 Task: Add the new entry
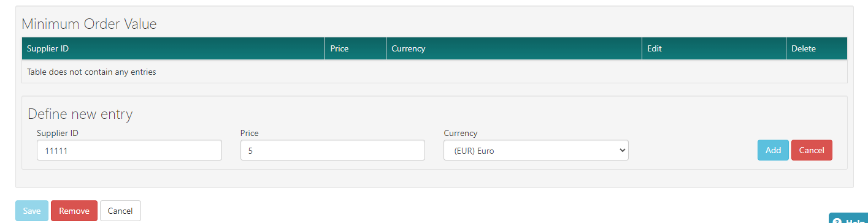click(773, 150)
